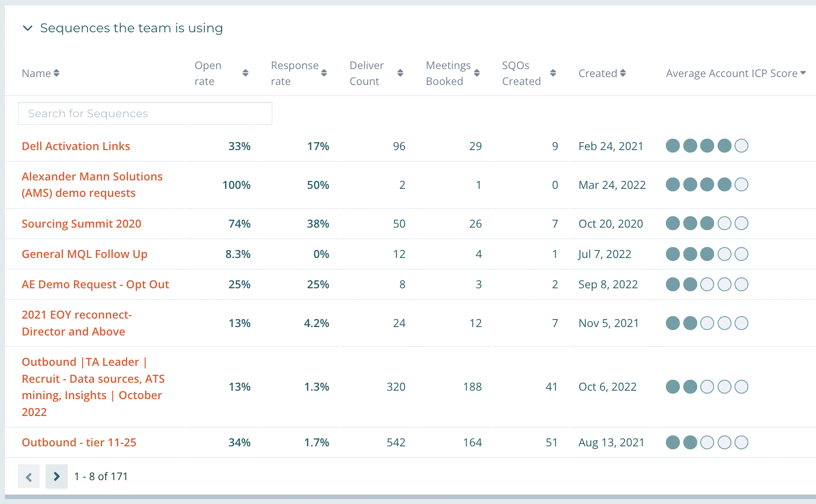The image size is (816, 504).
Task: Click the Nov 5, 2021 created date
Action: tap(609, 323)
